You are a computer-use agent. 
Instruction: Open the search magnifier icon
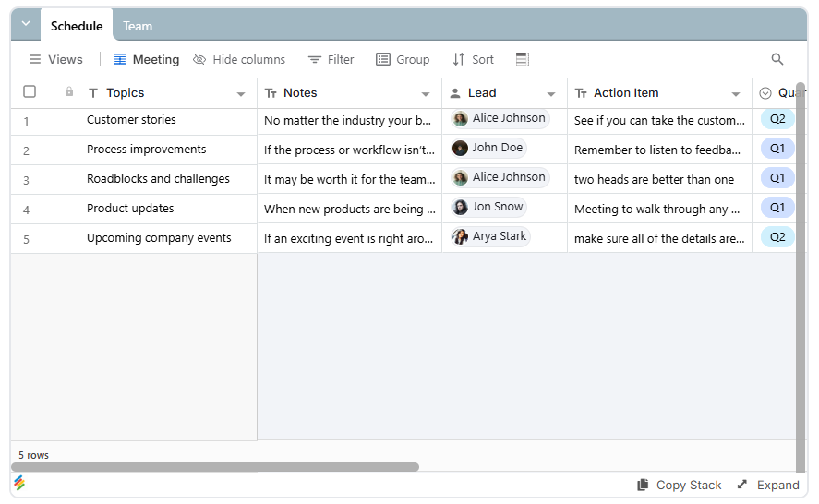(x=777, y=60)
